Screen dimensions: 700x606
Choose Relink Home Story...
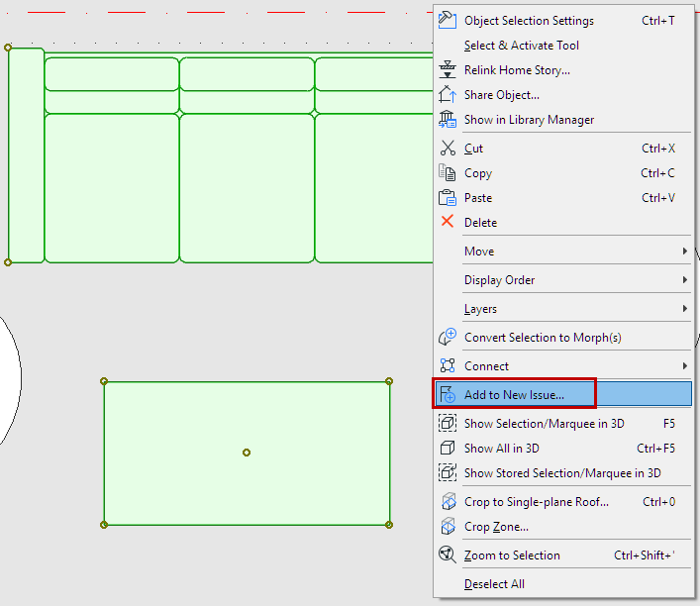pyautogui.click(x=563, y=70)
